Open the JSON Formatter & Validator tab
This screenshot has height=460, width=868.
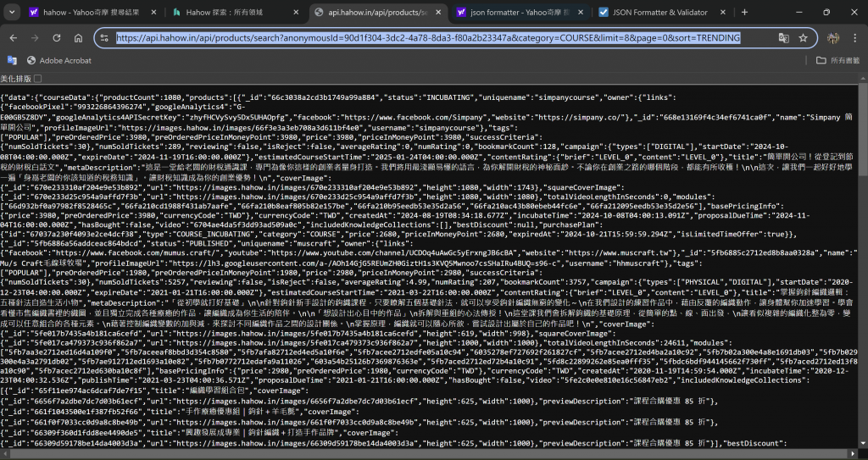click(663, 12)
